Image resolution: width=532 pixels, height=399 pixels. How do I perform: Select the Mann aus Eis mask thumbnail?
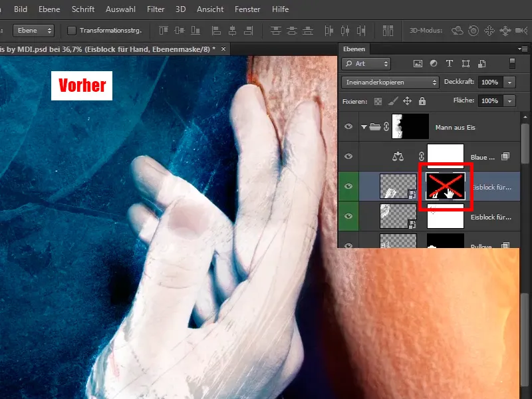coord(410,126)
